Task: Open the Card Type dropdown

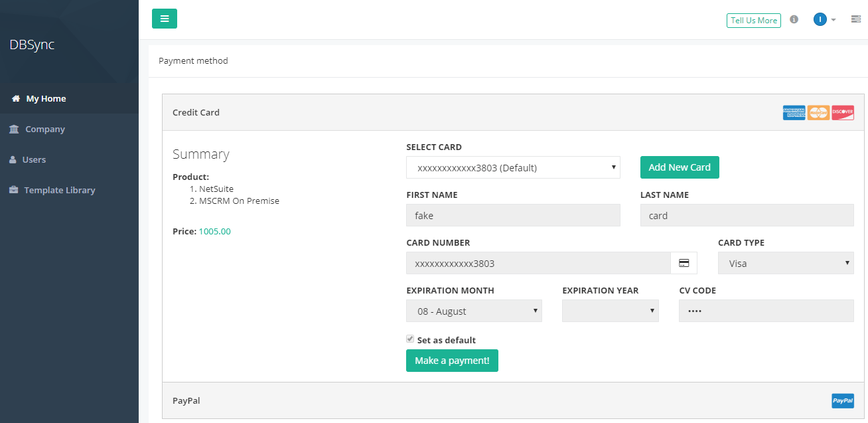Action: 786,264
